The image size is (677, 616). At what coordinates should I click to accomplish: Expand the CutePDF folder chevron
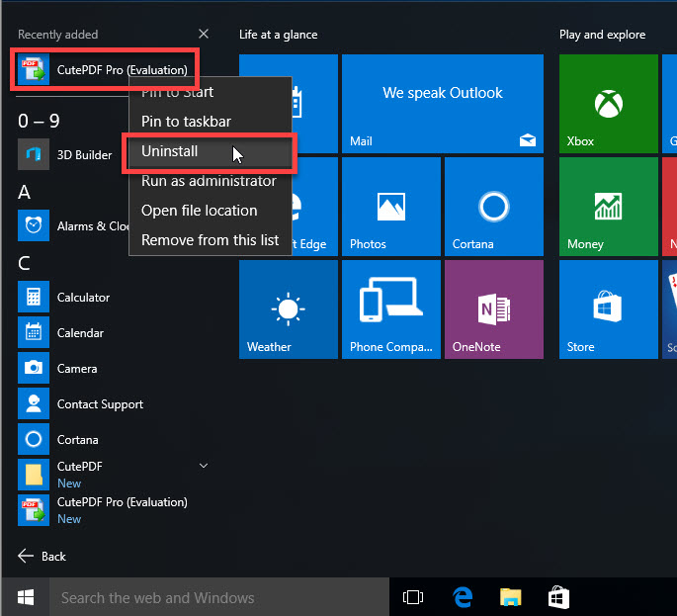point(204,466)
